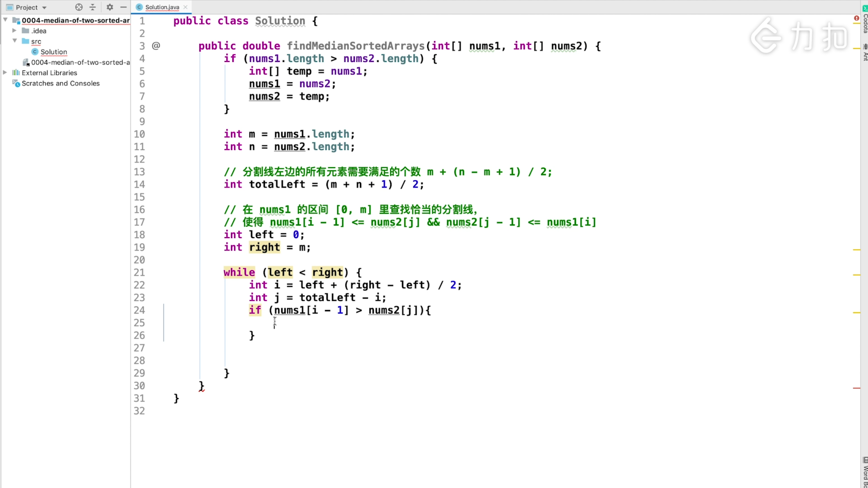
Task: Collapse the src folder
Action: [15, 41]
